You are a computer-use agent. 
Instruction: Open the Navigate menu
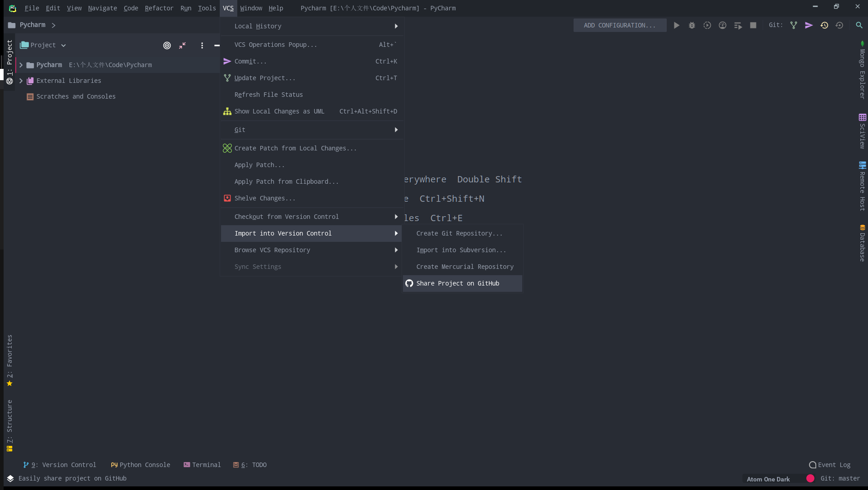[102, 8]
